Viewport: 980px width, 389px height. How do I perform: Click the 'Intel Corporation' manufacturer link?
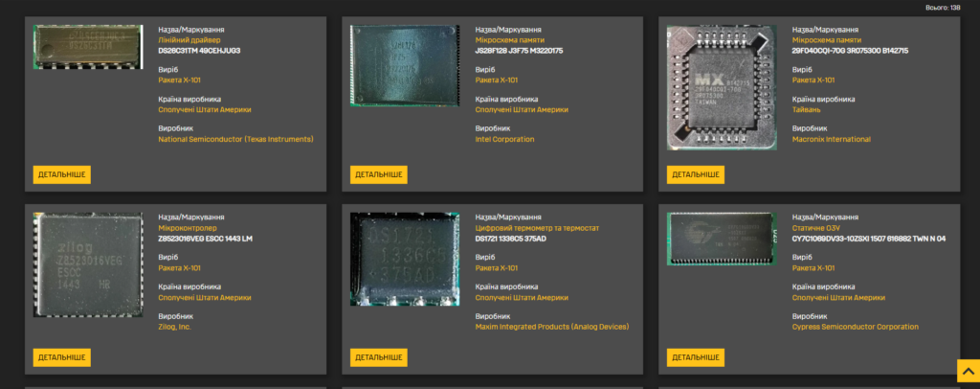504,140
